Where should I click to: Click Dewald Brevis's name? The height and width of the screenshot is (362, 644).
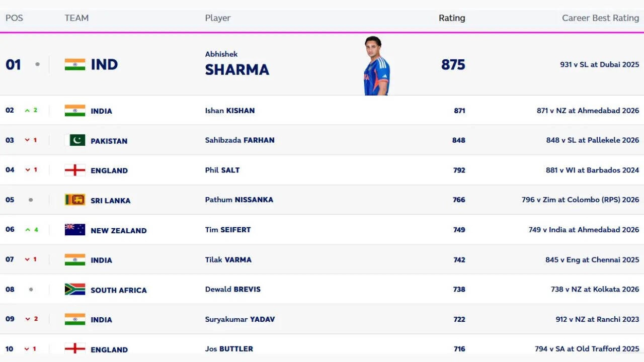point(232,289)
